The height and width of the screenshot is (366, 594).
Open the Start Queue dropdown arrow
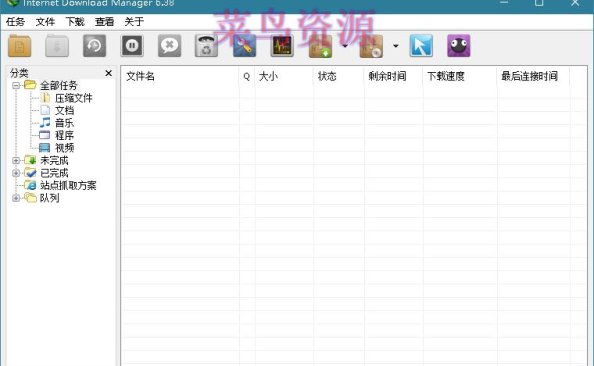(x=345, y=46)
